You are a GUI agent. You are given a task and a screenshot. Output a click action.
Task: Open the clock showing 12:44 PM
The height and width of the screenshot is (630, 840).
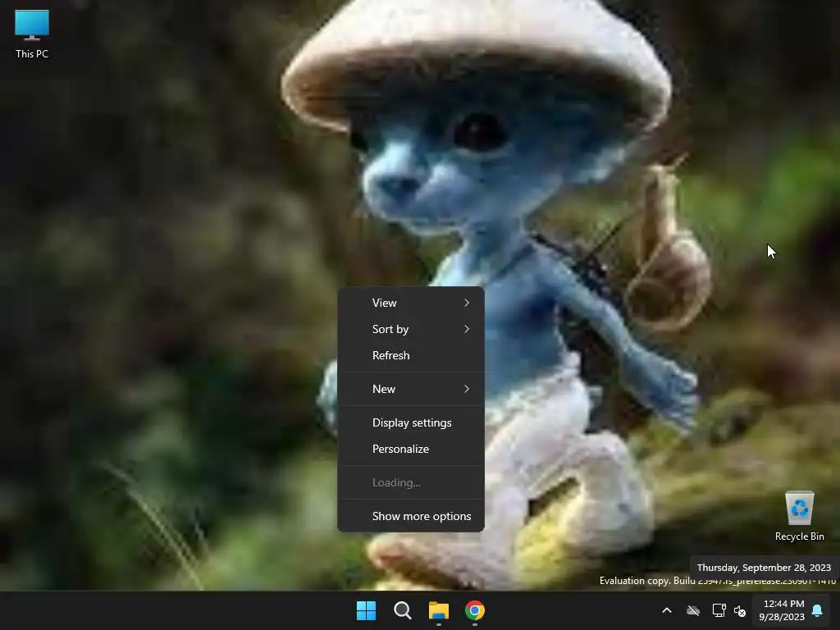tap(783, 604)
